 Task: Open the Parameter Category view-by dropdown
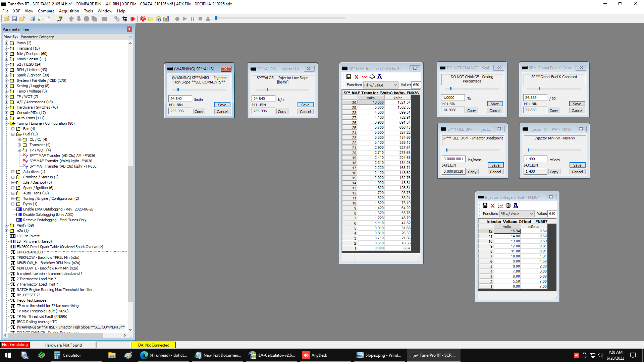[x=76, y=37]
